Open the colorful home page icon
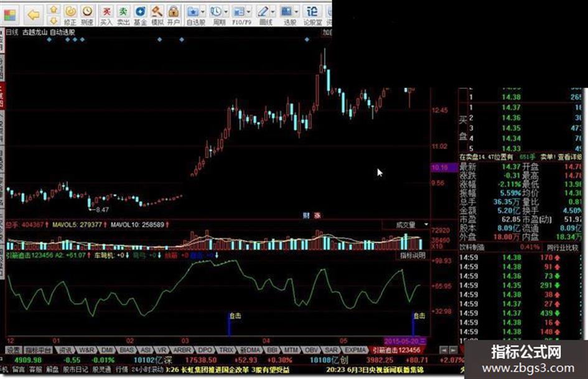588x379 pixels. (10, 15)
